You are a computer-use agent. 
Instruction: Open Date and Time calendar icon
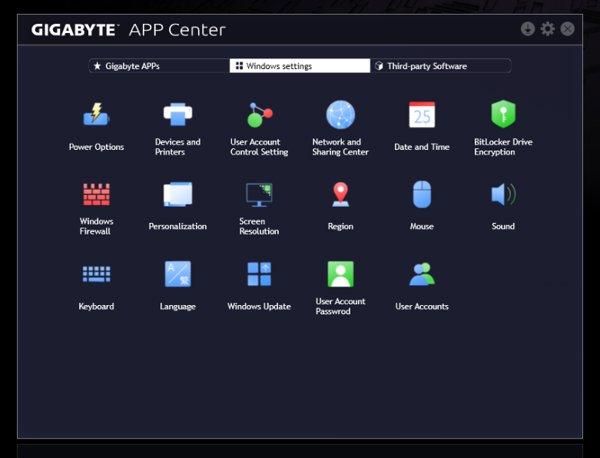pyautogui.click(x=422, y=114)
